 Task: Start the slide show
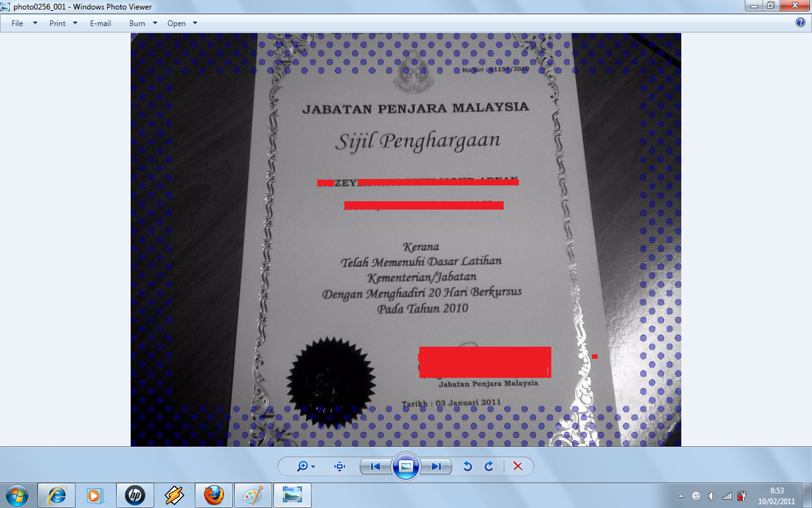406,467
